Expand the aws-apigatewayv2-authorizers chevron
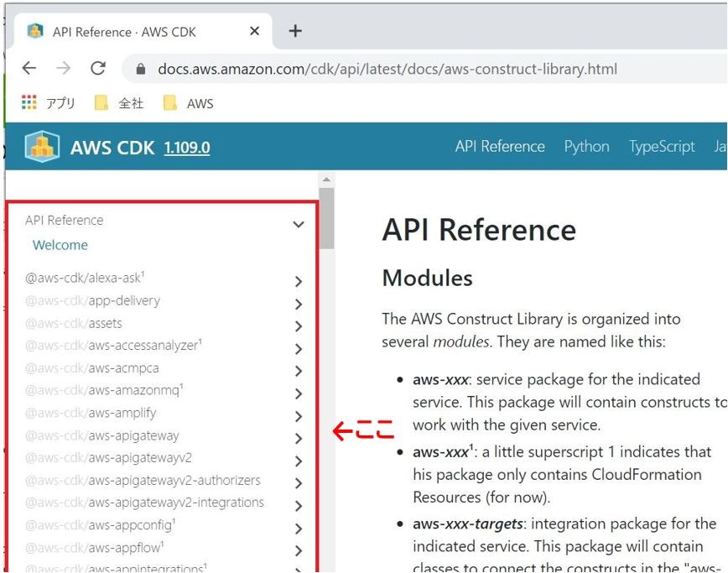Screen dimensions: 728x573 pyautogui.click(x=299, y=483)
